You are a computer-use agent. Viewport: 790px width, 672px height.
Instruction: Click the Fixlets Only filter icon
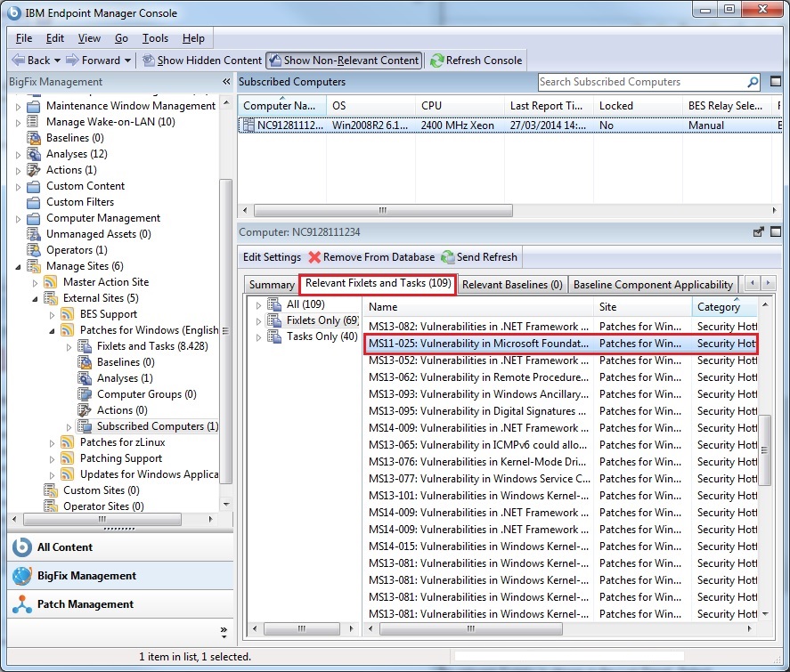(x=274, y=320)
